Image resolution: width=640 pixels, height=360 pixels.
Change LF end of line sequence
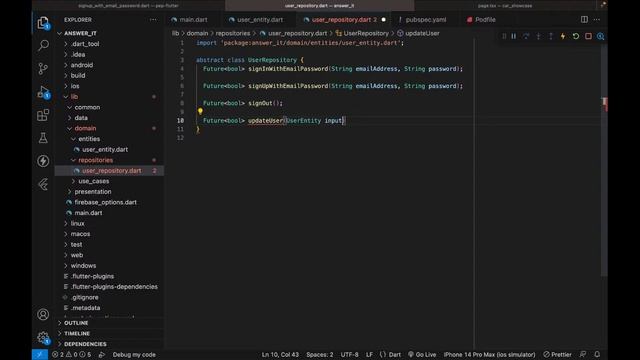tap(369, 354)
